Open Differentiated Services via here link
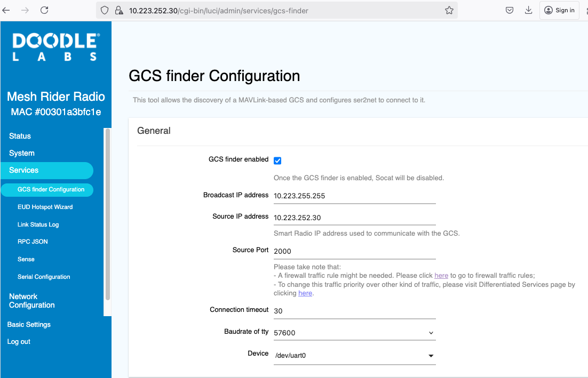Image resolution: width=588 pixels, height=378 pixels. [305, 293]
